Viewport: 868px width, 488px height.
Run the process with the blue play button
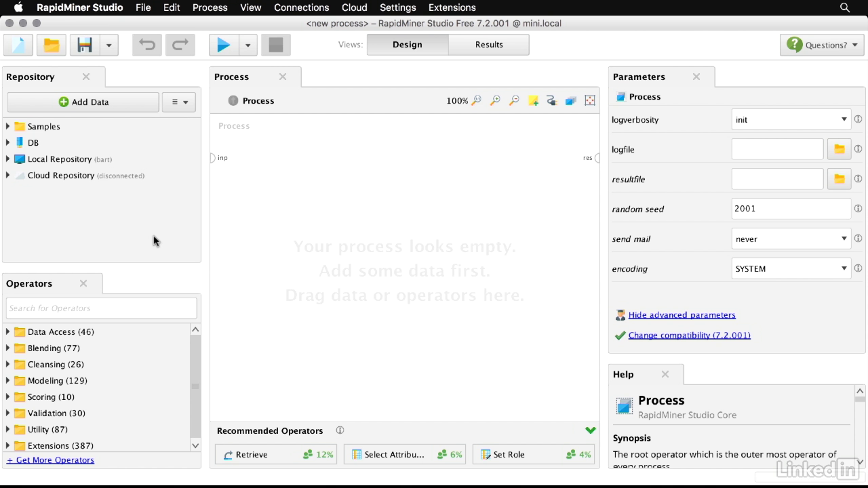pos(223,45)
